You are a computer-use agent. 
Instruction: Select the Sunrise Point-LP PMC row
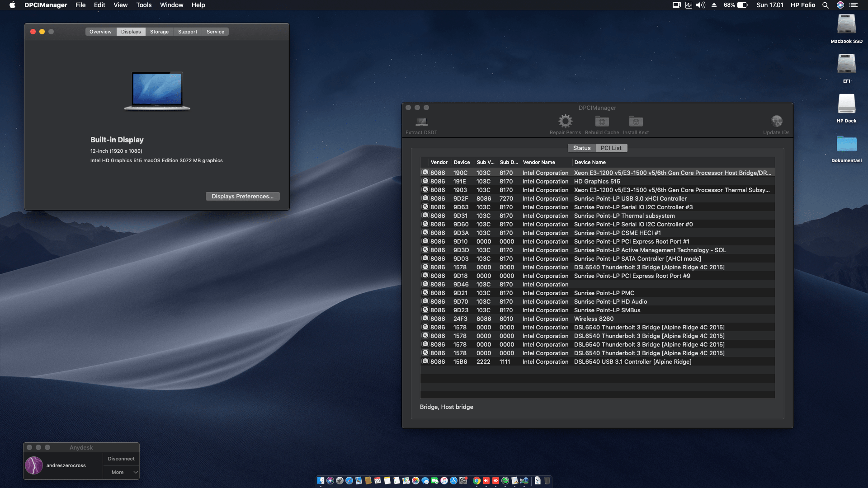point(597,293)
